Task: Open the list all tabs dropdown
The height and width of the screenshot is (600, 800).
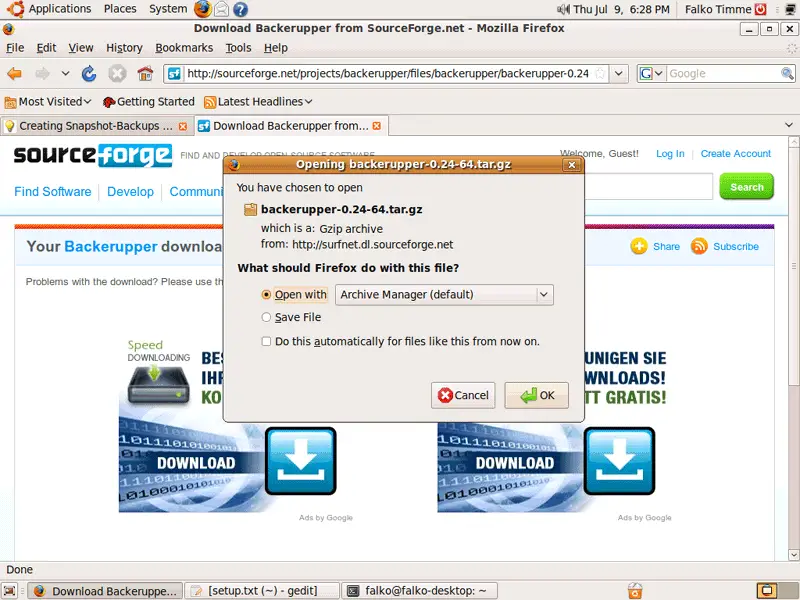Action: 789,126
